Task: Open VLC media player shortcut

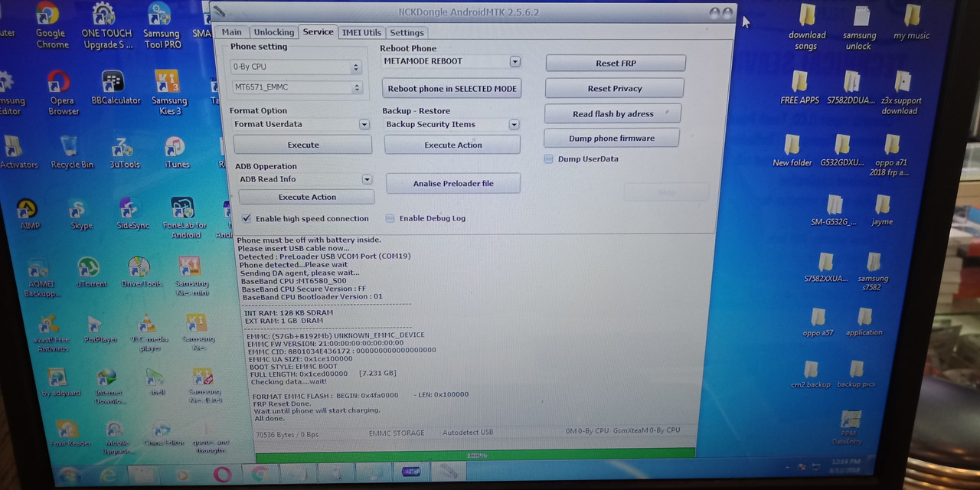Action: pyautogui.click(x=149, y=333)
